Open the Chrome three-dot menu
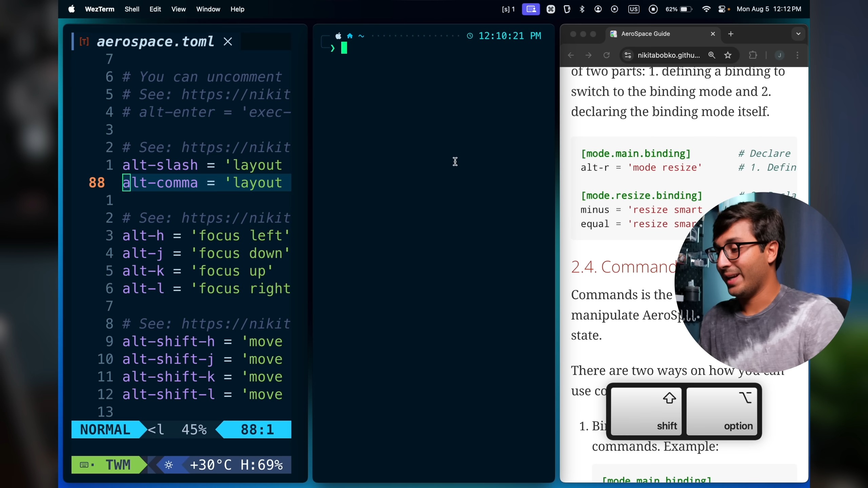This screenshot has height=488, width=868. coord(797,55)
